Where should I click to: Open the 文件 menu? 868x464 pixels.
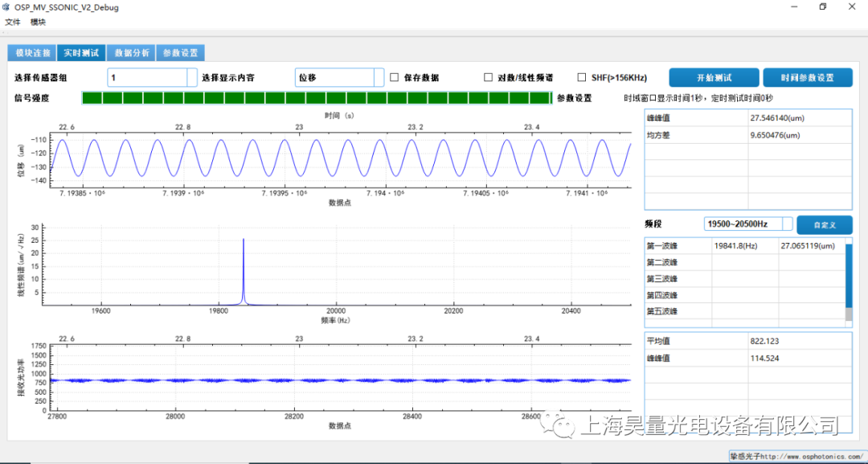coord(14,22)
